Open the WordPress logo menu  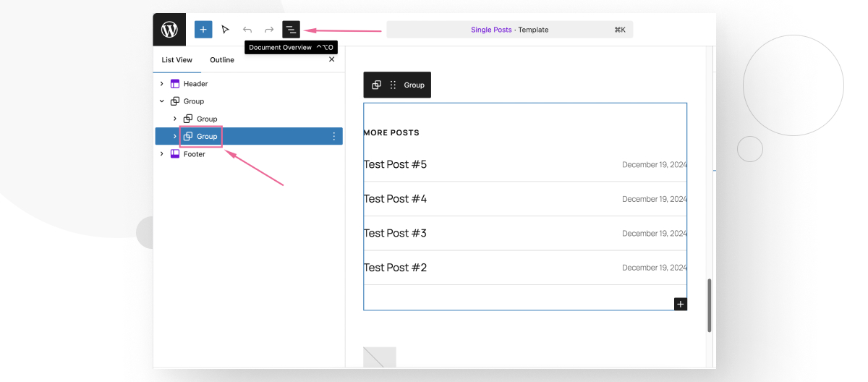169,30
